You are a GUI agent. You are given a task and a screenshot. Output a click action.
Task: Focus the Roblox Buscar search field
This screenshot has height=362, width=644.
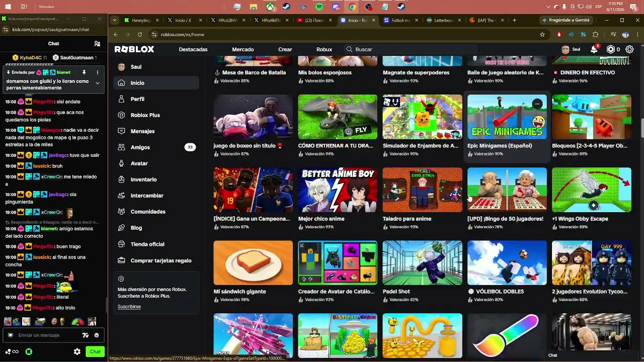411,49
